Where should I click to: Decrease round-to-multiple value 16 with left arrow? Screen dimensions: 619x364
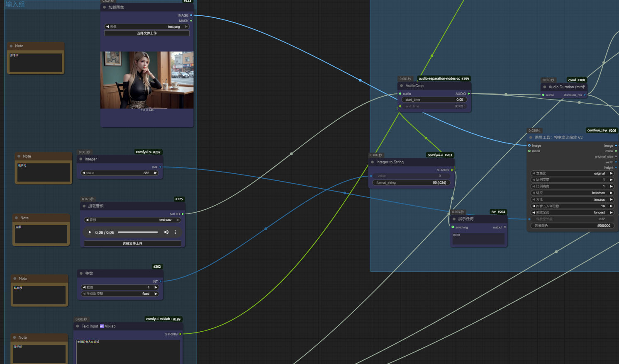[x=534, y=206]
